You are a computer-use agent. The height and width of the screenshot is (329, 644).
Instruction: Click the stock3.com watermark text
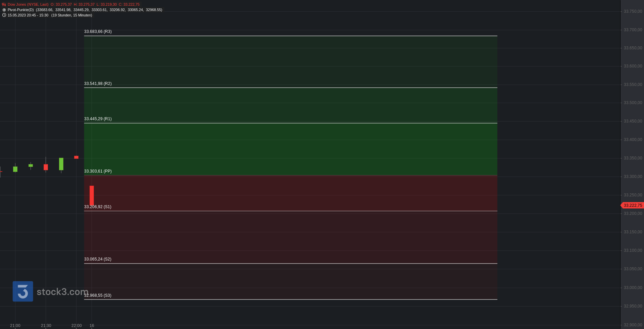pyautogui.click(x=62, y=292)
